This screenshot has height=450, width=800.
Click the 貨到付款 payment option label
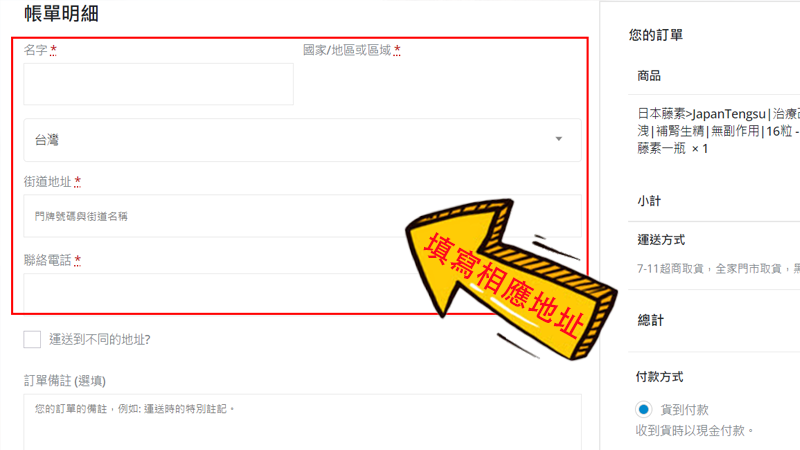685,410
